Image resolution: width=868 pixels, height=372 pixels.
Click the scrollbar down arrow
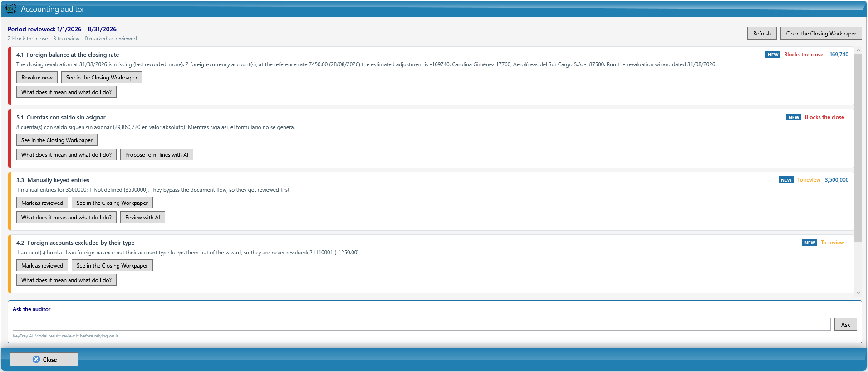[x=858, y=293]
